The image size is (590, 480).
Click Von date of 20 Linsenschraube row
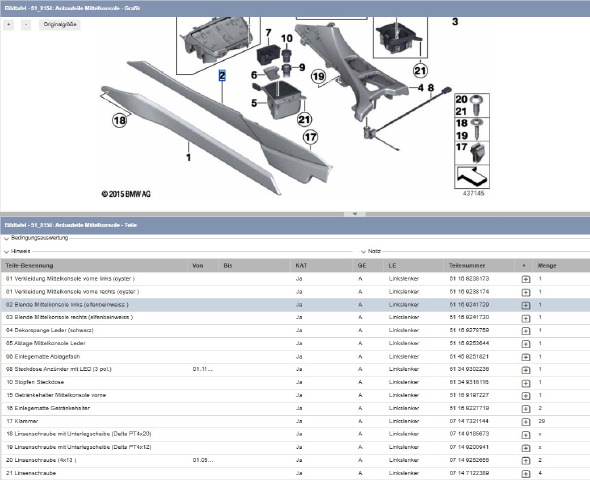[203, 460]
